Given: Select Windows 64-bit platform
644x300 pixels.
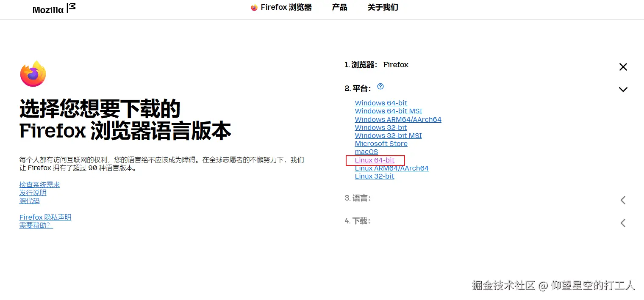Looking at the screenshot, I should [x=381, y=103].
